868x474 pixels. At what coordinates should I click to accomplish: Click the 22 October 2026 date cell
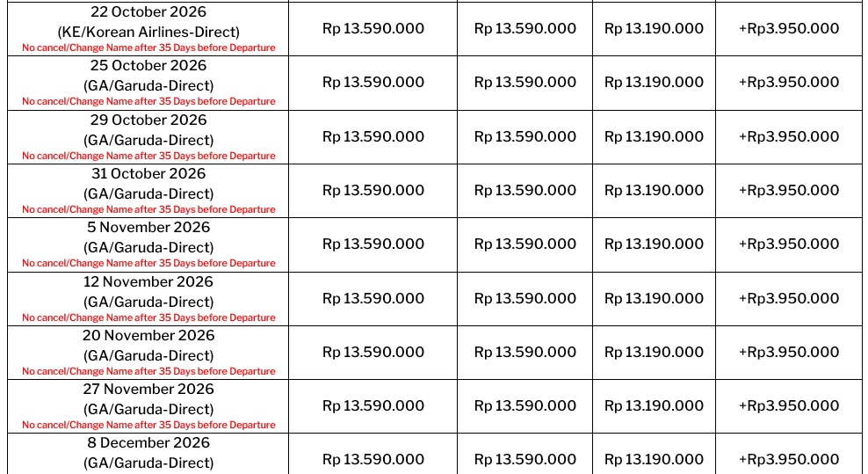tap(148, 11)
